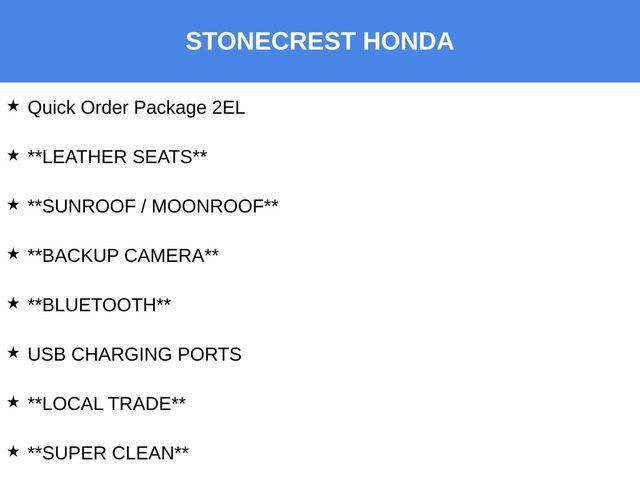Click the star bullet by BACKUP CAMERA
Image resolution: width=640 pixels, height=480 pixels.
coord(13,254)
